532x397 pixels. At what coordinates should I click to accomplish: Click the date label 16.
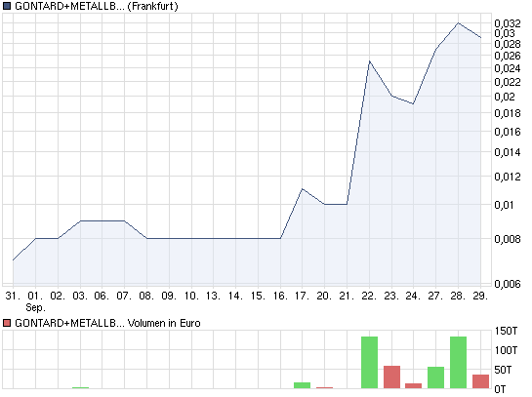click(x=280, y=296)
